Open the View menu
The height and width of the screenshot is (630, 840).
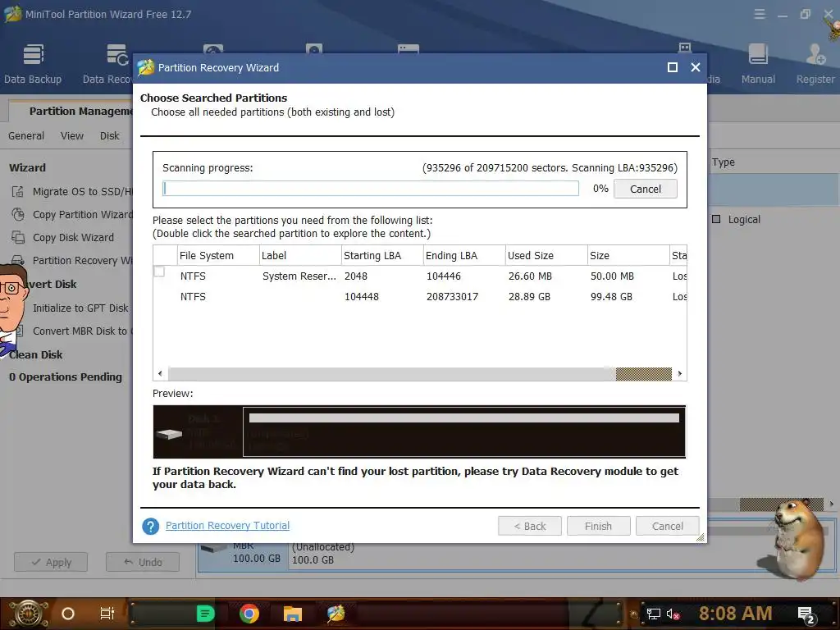tap(72, 136)
